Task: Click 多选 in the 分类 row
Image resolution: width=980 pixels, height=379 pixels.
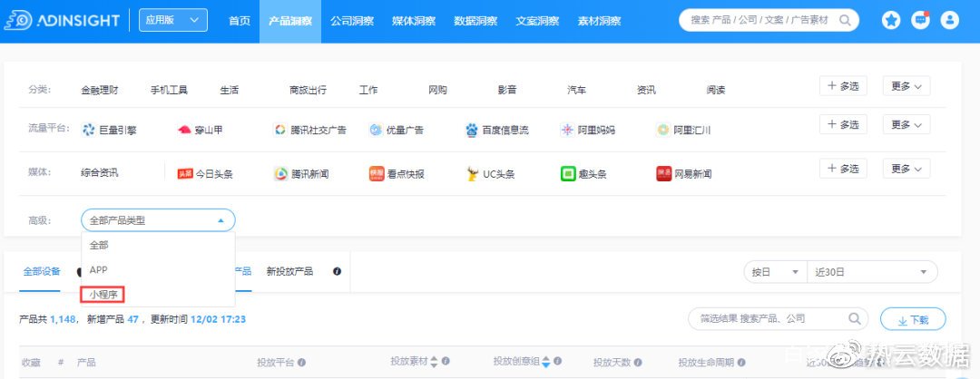Action: click(843, 86)
